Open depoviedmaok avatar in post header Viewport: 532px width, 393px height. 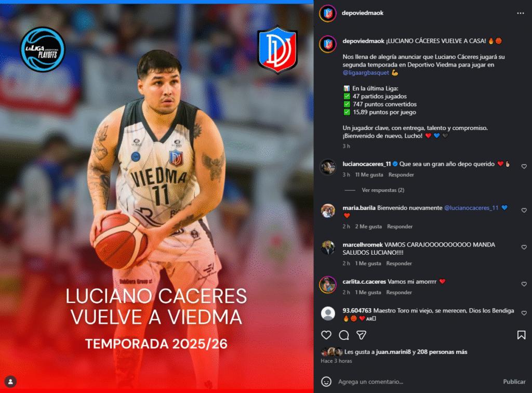click(x=328, y=13)
